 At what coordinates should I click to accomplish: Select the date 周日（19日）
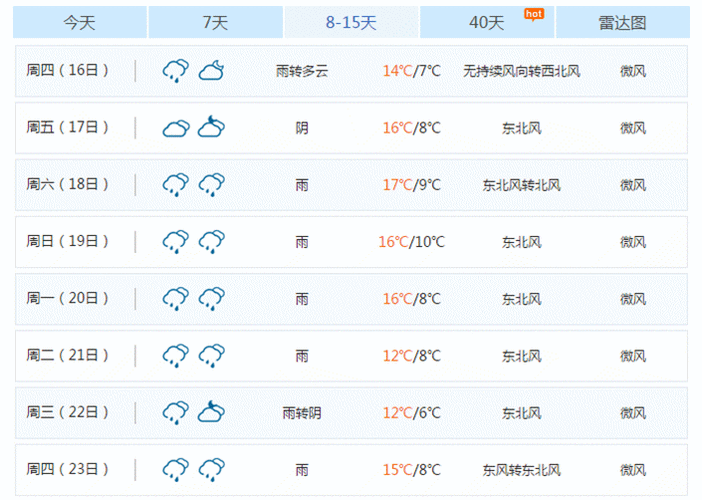[x=68, y=241]
